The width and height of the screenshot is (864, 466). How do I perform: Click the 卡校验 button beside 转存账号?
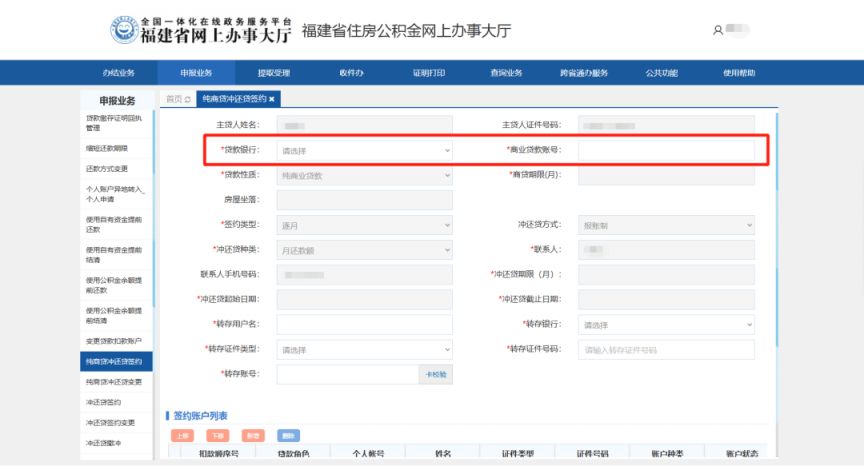coord(436,375)
